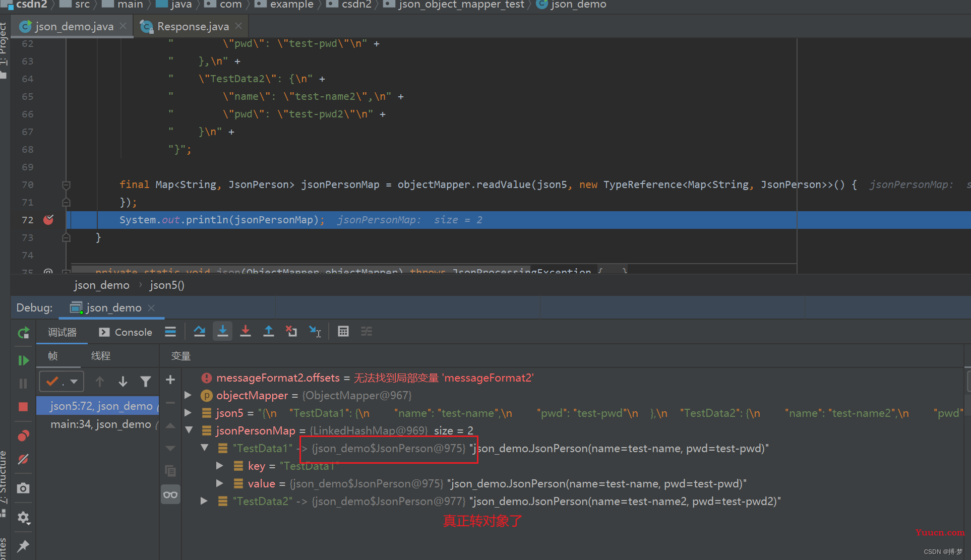Click json5() breadcrumb below editor
971x560 pixels.
pyautogui.click(x=167, y=285)
